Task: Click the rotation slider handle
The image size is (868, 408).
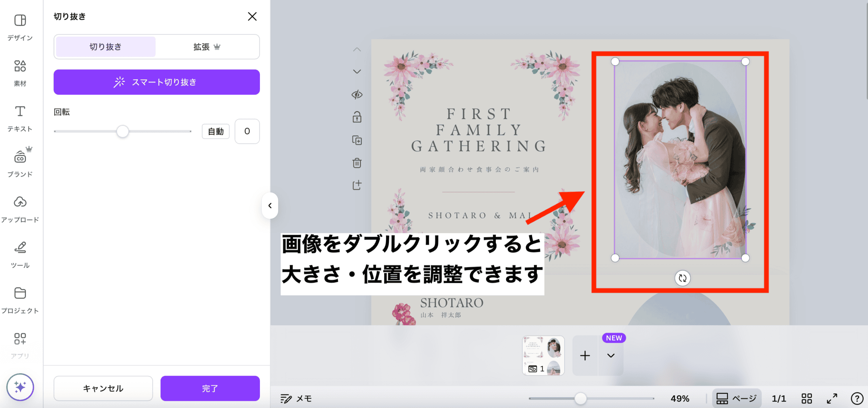Action: click(x=123, y=131)
